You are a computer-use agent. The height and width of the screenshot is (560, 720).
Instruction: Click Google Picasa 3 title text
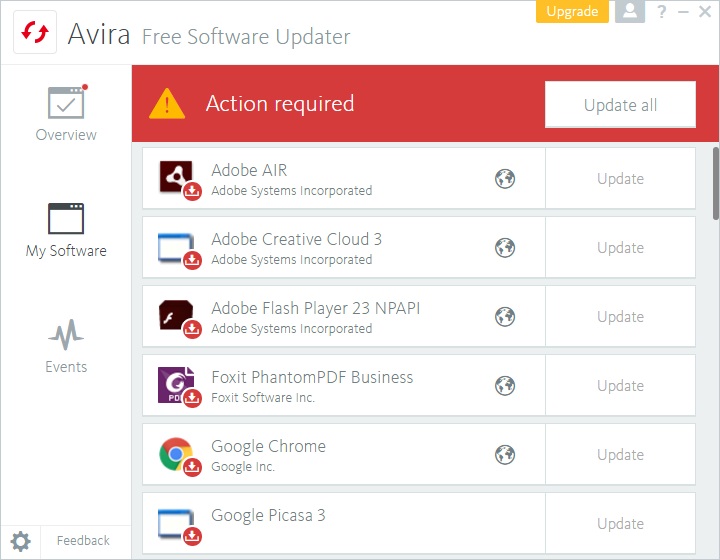(269, 515)
